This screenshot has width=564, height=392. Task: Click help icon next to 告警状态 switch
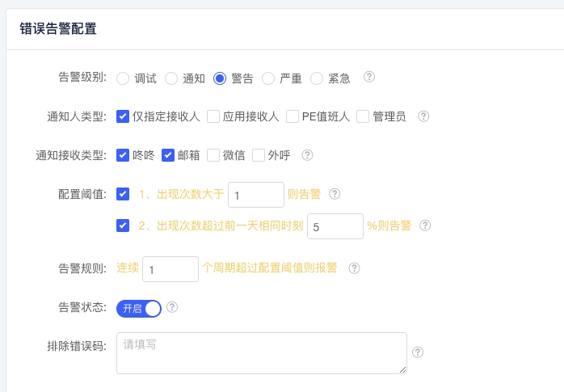pyautogui.click(x=172, y=307)
